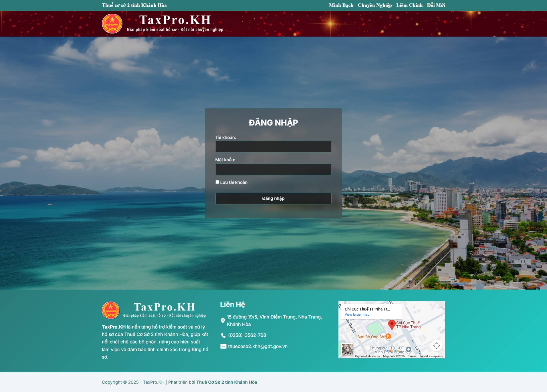This screenshot has width=547, height=392.
Task: Open map Keyboard shortcuts
Action: [x=367, y=356]
